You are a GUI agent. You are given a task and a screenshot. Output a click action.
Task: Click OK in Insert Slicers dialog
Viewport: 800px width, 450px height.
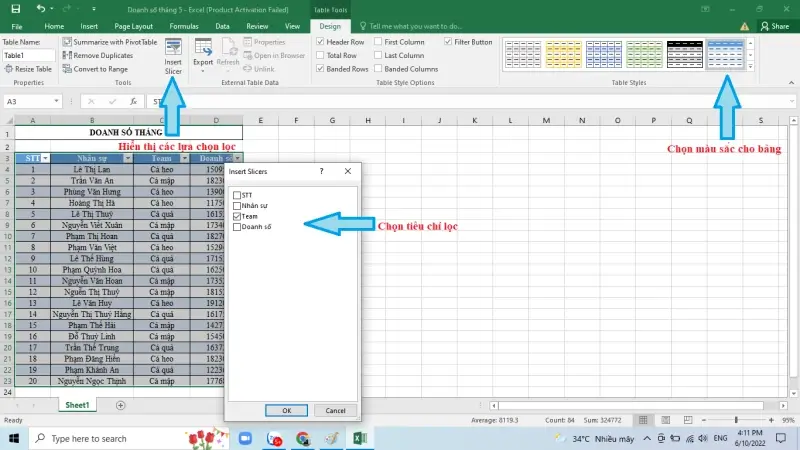tap(286, 410)
